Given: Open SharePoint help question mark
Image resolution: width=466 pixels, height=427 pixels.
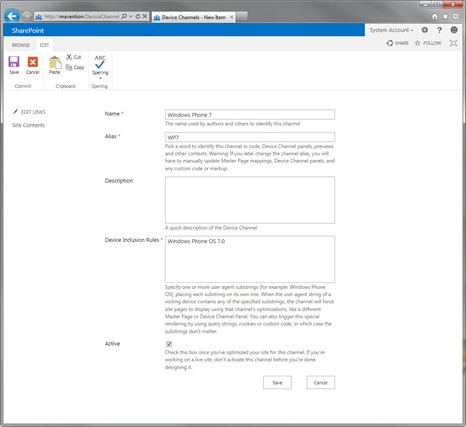Looking at the screenshot, I should 439,30.
